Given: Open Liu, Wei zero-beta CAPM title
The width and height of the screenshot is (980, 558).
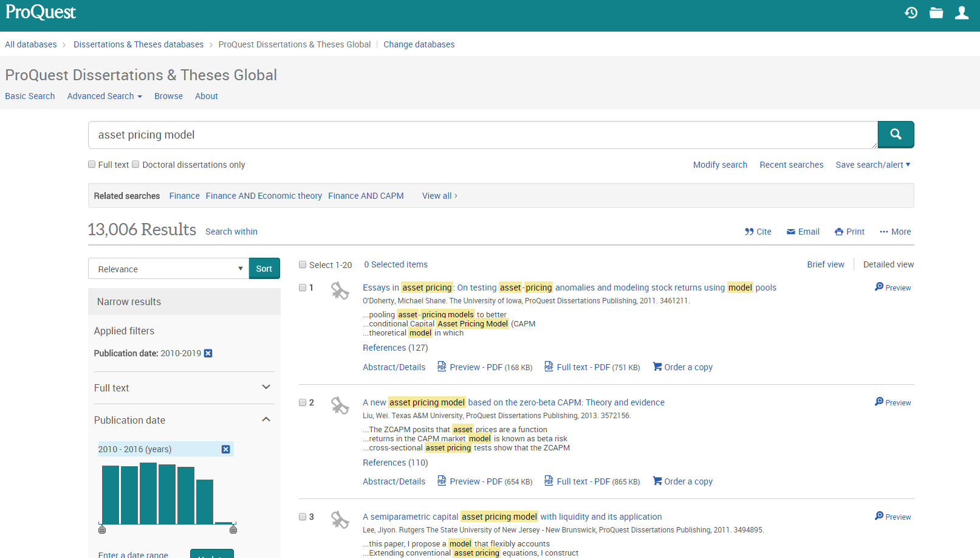Looking at the screenshot, I should [x=513, y=402].
